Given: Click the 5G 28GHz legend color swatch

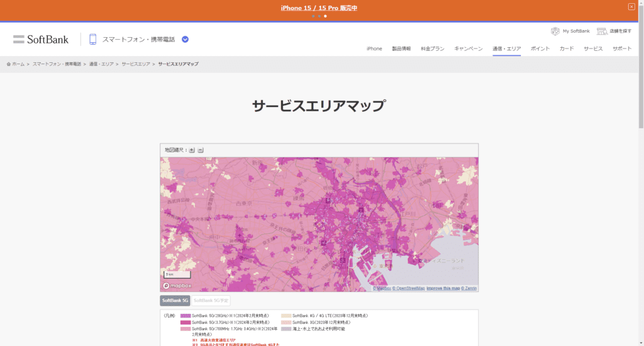Looking at the screenshot, I should (x=186, y=316).
